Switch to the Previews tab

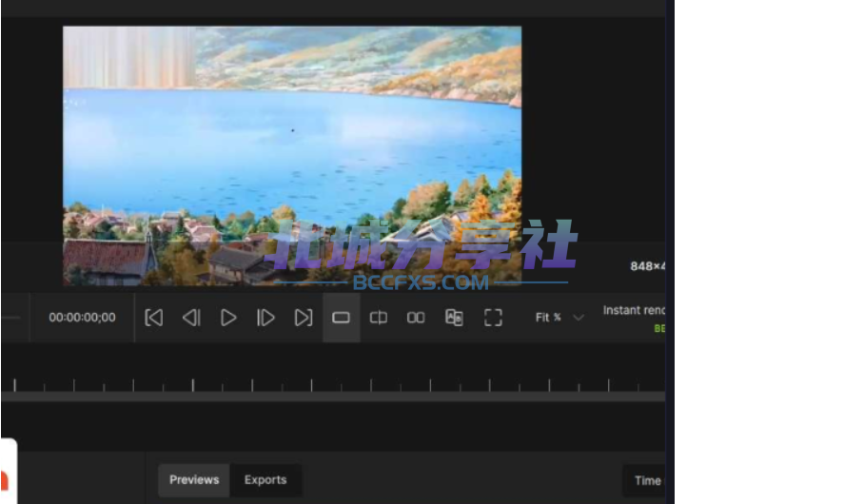pos(194,480)
